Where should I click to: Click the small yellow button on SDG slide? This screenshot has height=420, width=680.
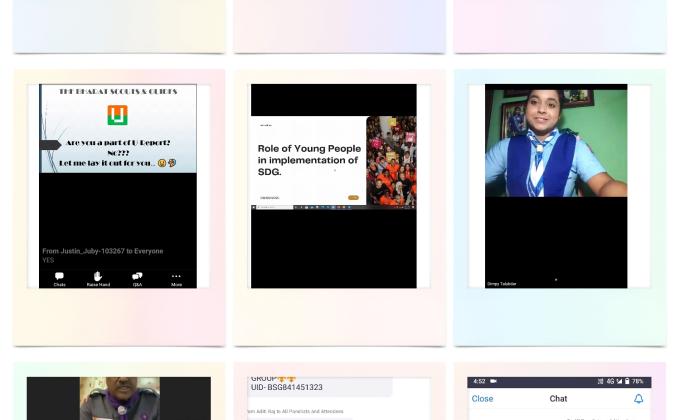353,198
